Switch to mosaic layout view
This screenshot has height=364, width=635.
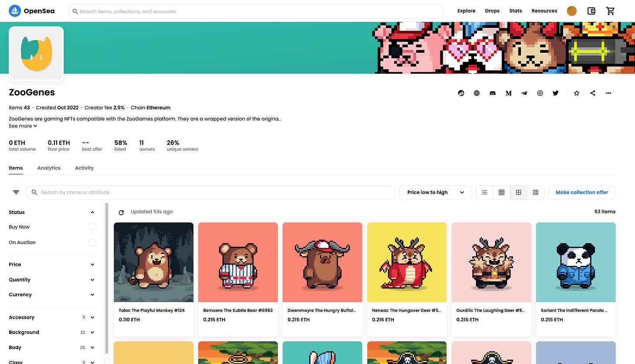tap(536, 192)
